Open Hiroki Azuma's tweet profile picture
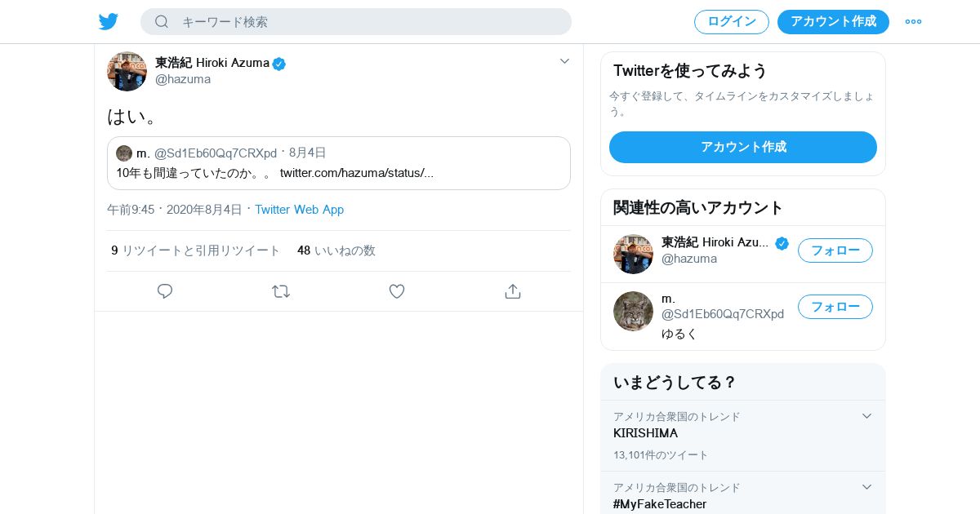The image size is (980, 514). pyautogui.click(x=127, y=71)
